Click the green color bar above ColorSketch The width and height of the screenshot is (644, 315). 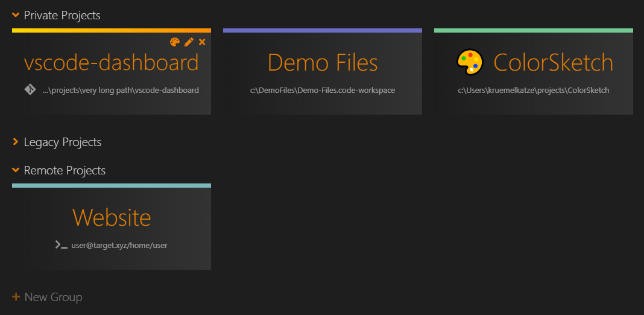[534, 30]
